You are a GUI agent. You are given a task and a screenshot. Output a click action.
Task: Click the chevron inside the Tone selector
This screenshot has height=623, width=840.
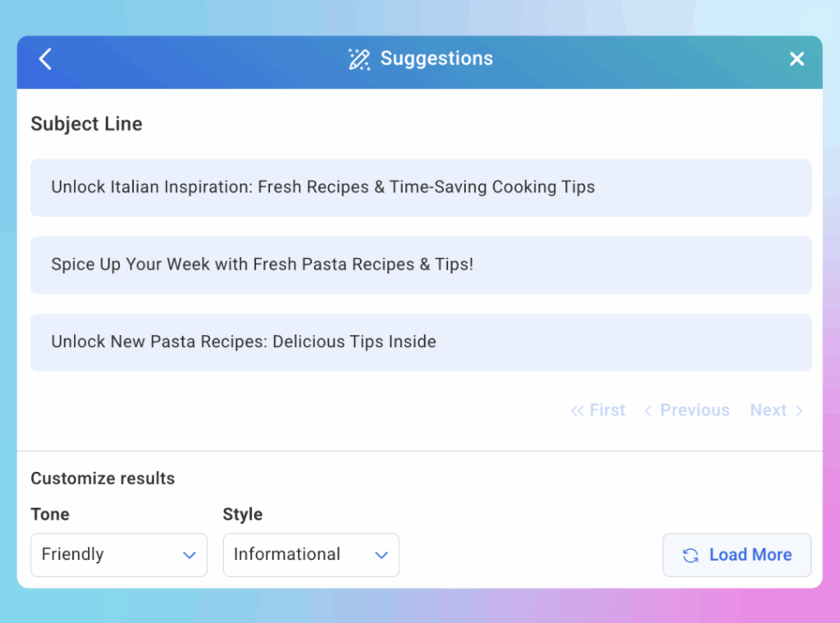pos(189,555)
